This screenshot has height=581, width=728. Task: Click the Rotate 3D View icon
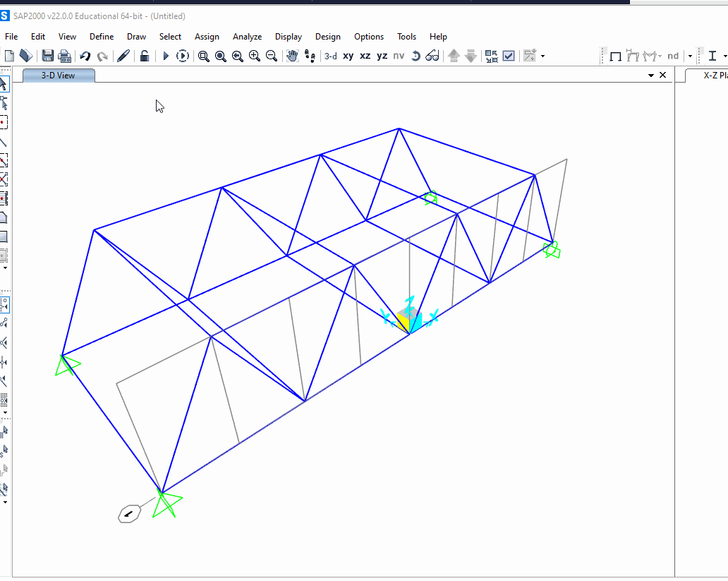tap(415, 56)
